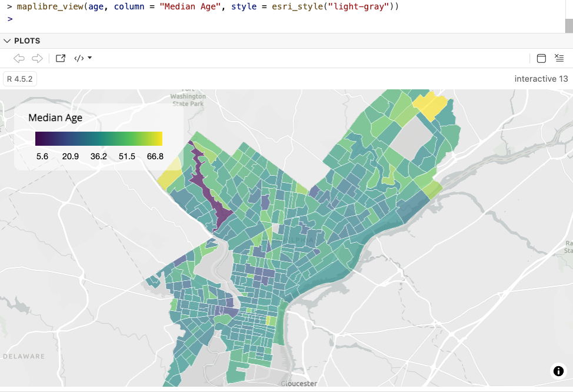Click the interactive 13 label
Image resolution: width=573 pixels, height=392 pixels.
pos(541,79)
